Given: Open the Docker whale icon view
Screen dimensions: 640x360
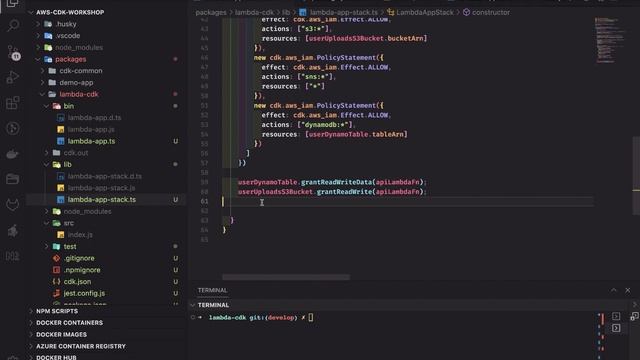Looking at the screenshot, I should 13,154.
